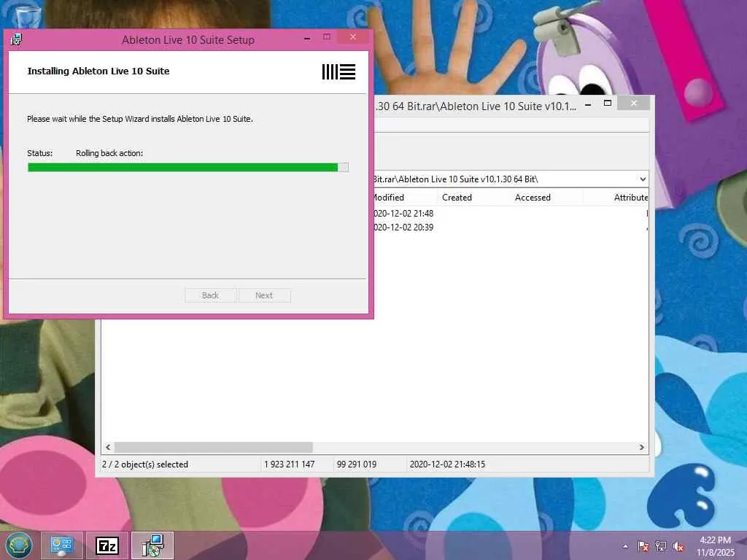
Task: Click 'Rolling back action:' status text
Action: pyautogui.click(x=109, y=153)
